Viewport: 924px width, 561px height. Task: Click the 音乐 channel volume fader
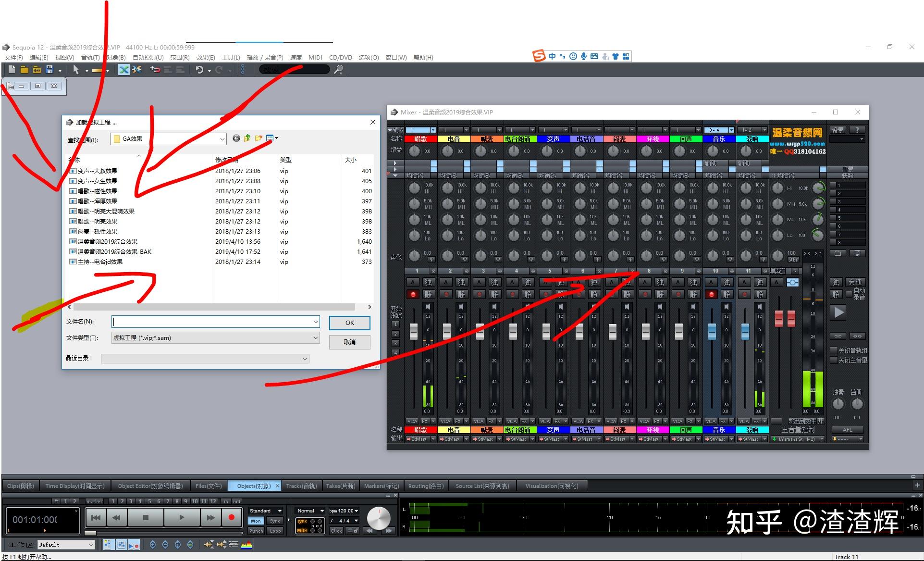(x=712, y=331)
